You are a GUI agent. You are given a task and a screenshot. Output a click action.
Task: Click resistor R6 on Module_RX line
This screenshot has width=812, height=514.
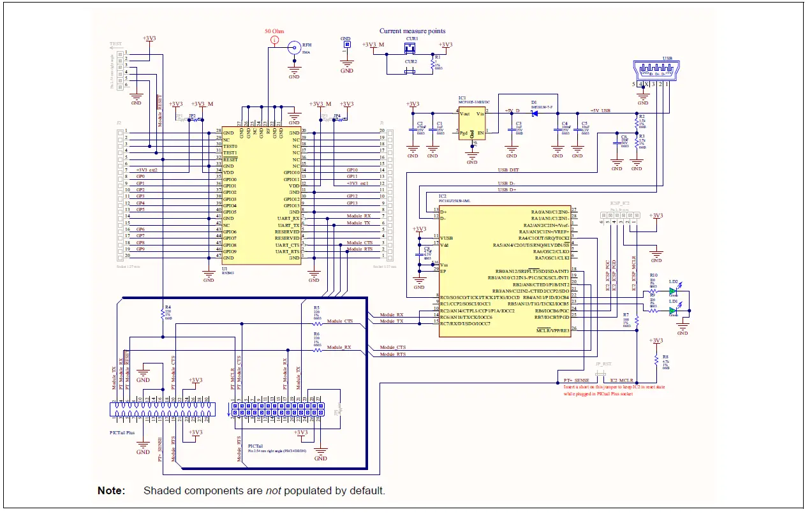point(316,349)
